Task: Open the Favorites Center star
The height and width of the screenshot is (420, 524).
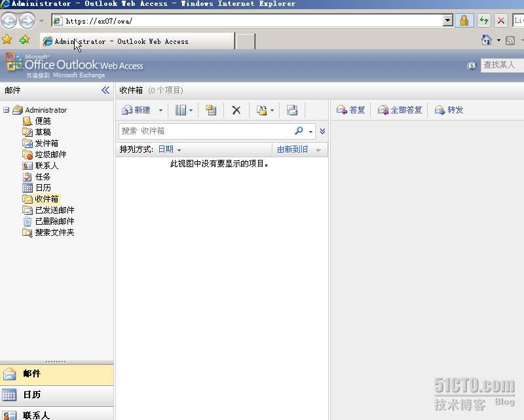Action: coord(7,40)
